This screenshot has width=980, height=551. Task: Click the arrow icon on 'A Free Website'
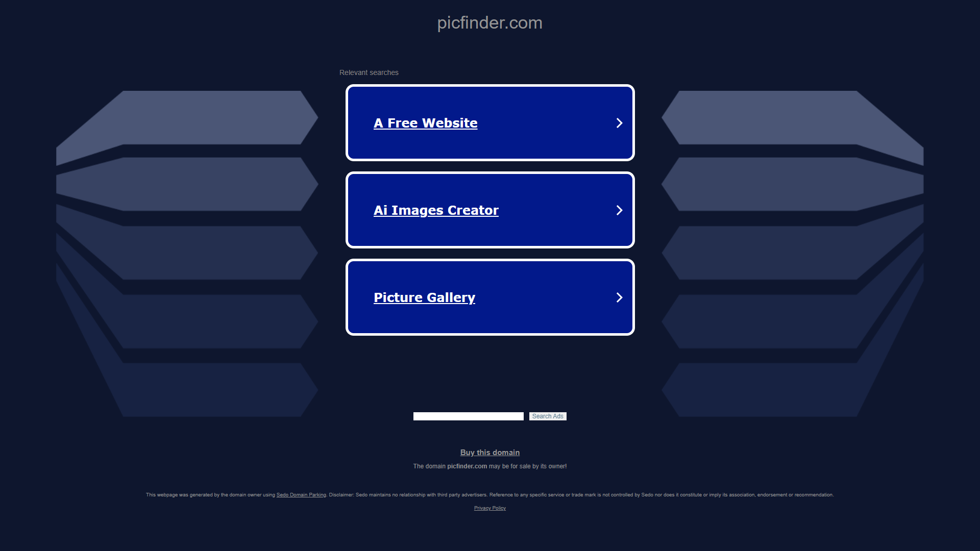[x=619, y=122]
